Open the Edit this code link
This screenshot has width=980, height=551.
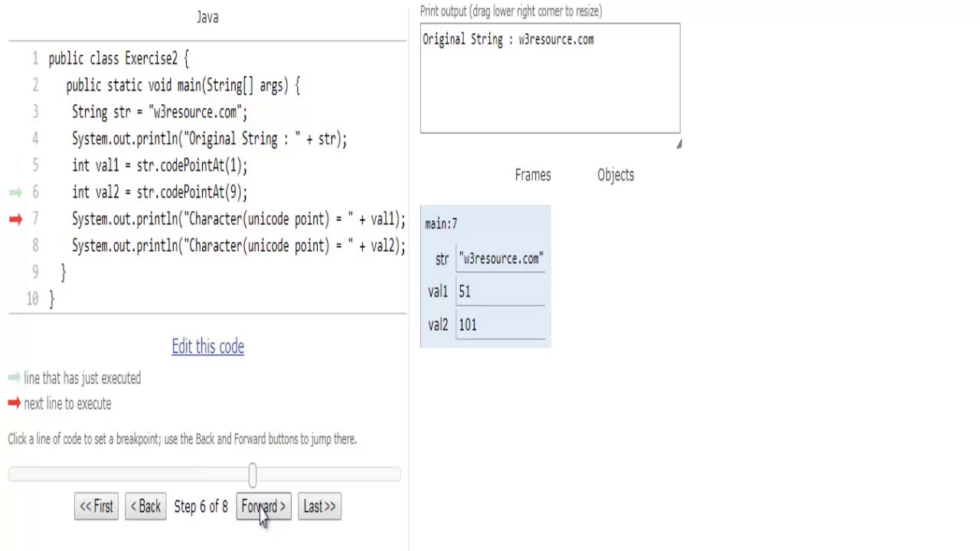[207, 347]
